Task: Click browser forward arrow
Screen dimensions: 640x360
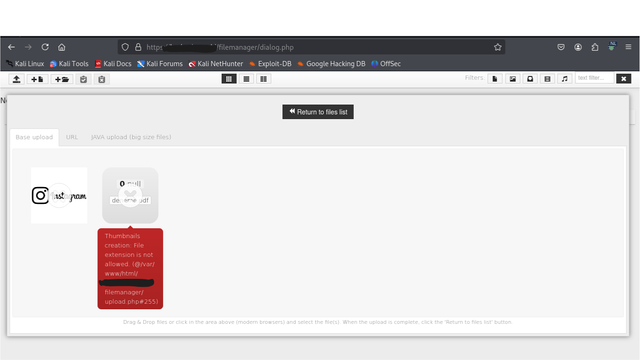Action: [28, 47]
